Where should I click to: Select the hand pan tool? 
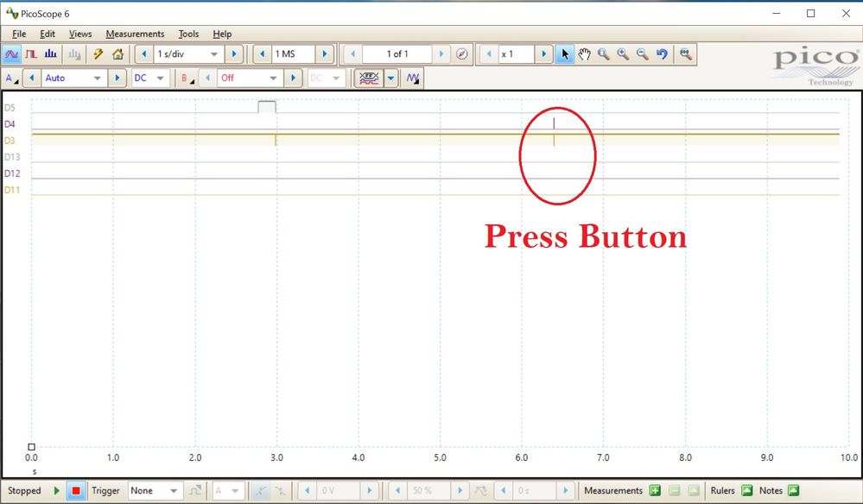point(584,54)
